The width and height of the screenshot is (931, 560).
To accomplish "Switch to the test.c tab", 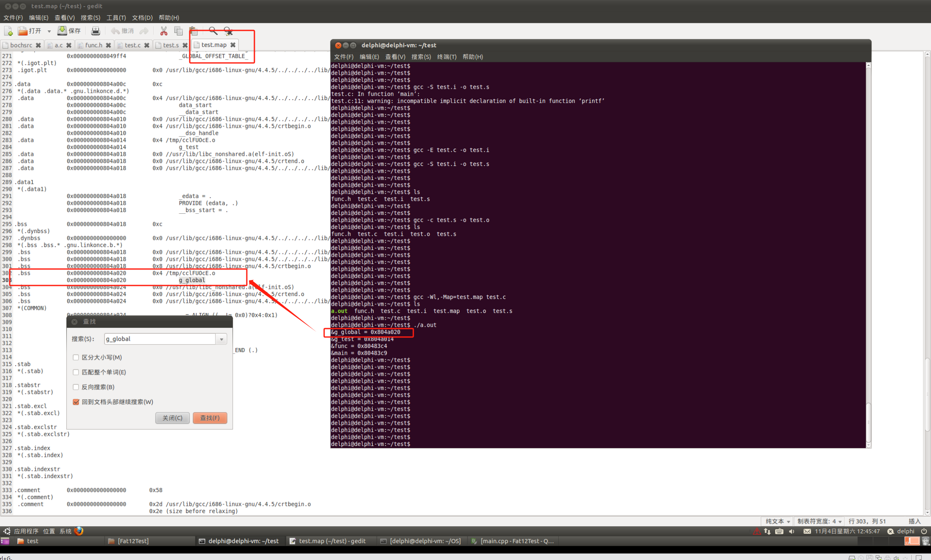I will tap(132, 45).
